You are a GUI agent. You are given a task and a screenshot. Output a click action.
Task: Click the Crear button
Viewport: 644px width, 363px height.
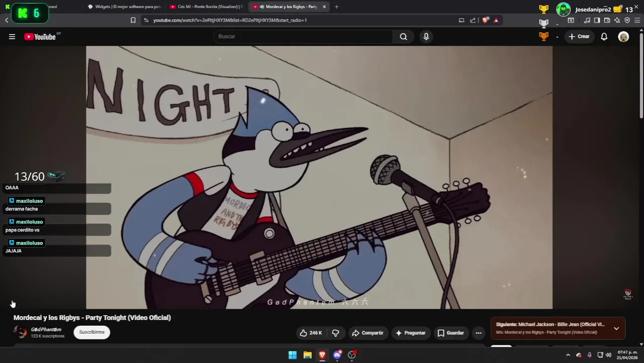(x=578, y=36)
